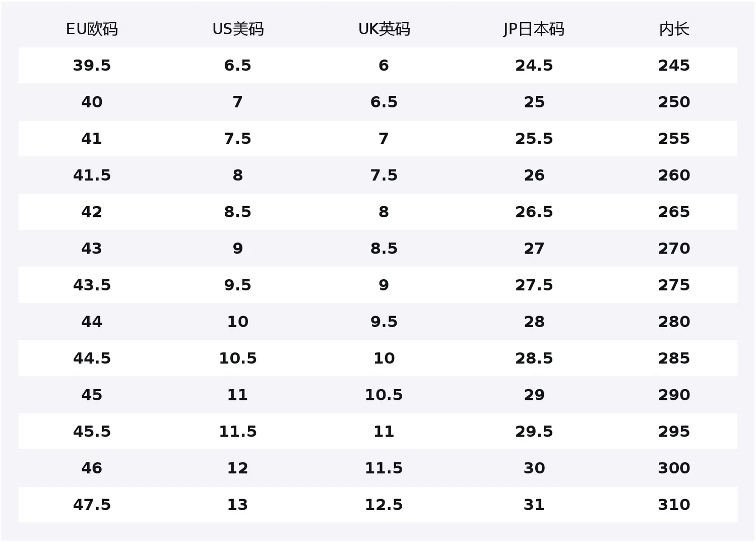Click US size 11.5 cell
This screenshot has height=542, width=756.
[x=238, y=432]
